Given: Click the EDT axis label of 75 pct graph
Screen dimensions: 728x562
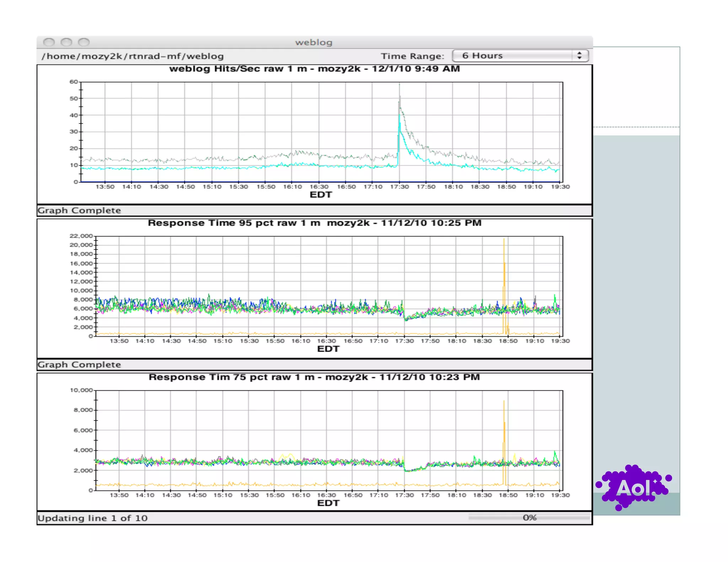Looking at the screenshot, I should coord(328,503).
